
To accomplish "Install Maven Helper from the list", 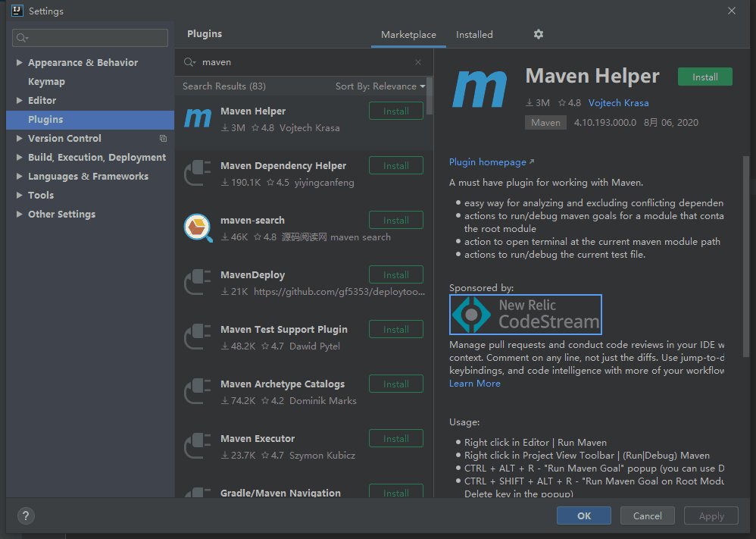I will click(x=396, y=111).
